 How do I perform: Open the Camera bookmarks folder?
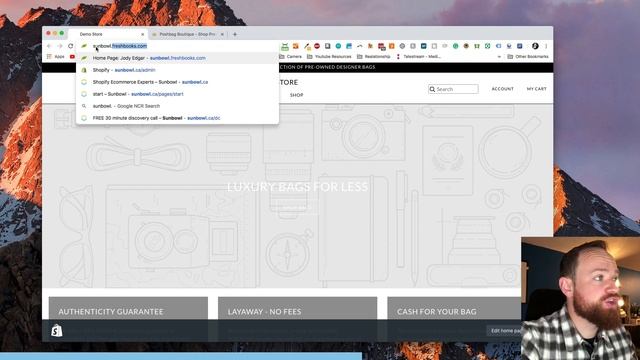(291, 57)
